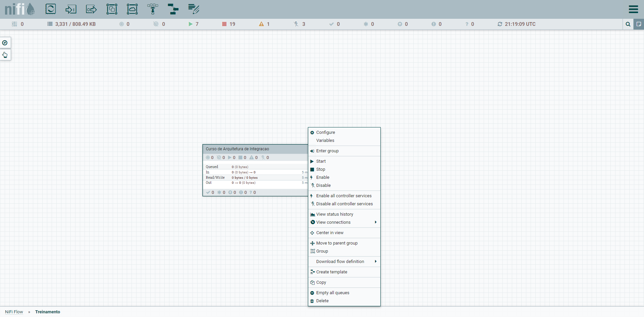Click the Treinamento breadcrumb

click(x=48, y=312)
